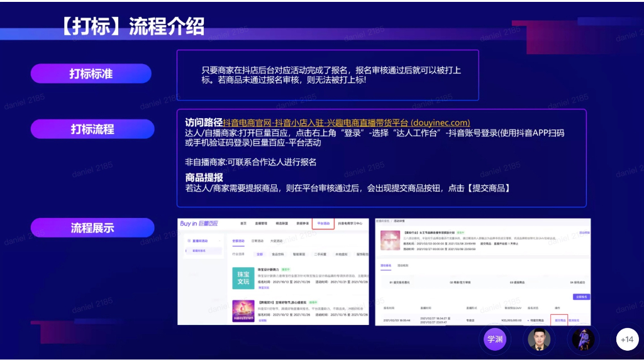Screen dimensions: 644x362
Task: Click the 活动帮助 link on the detail page
Action: (584, 233)
